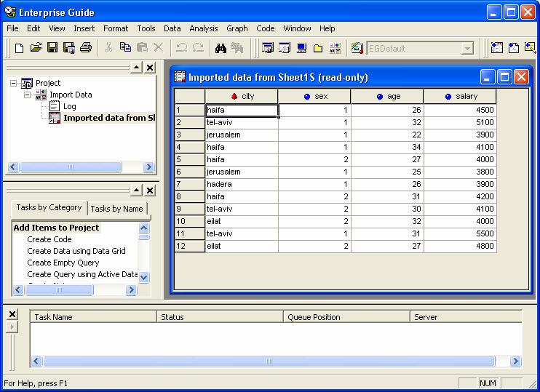The image size is (540, 392).
Task: Click the Import Data task icon in tree
Action: (41, 95)
